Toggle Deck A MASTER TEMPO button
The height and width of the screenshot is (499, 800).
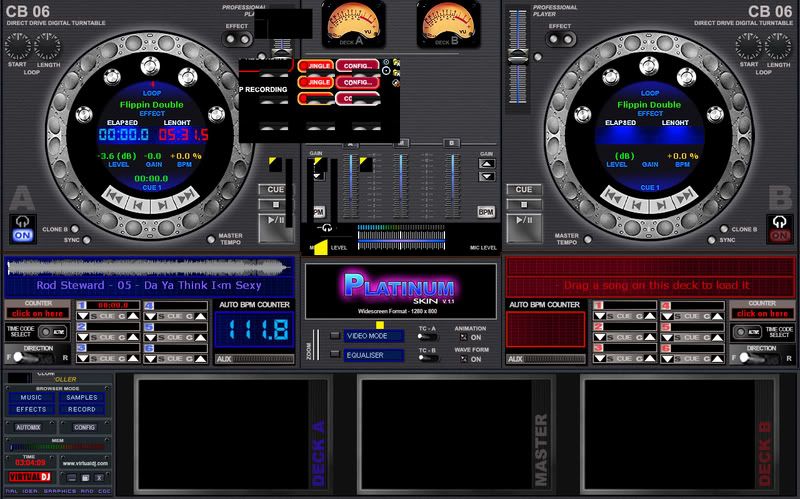tap(211, 239)
